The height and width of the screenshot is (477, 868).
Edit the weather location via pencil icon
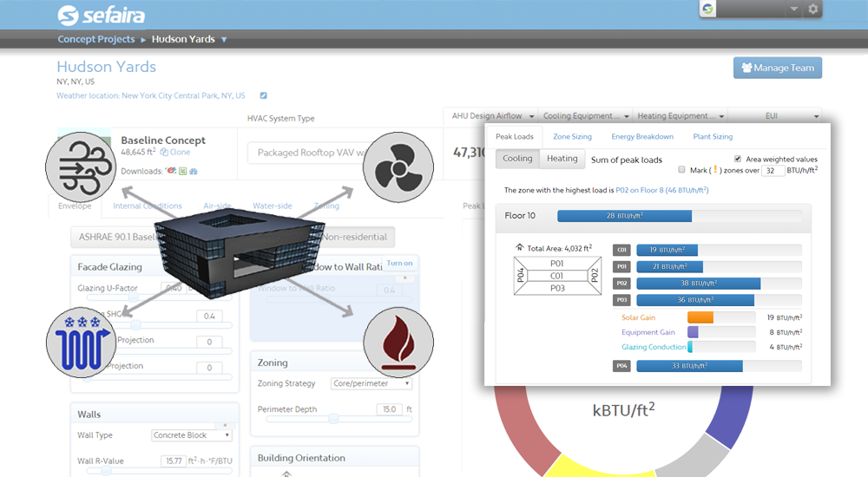[264, 95]
